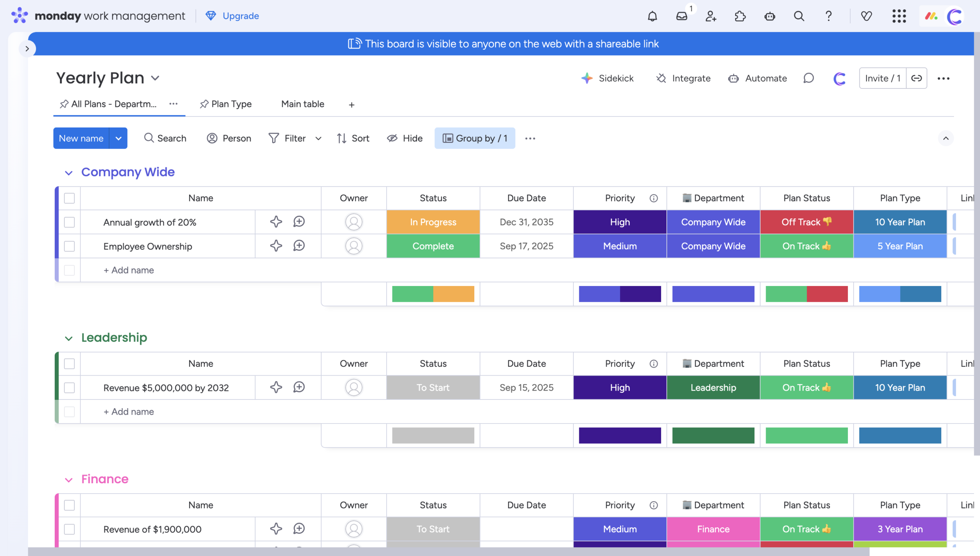
Task: Open New name button dropdown arrow
Action: pos(118,138)
